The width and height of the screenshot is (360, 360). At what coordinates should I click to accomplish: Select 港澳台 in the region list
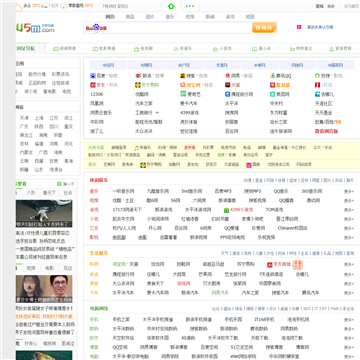(x=56, y=170)
